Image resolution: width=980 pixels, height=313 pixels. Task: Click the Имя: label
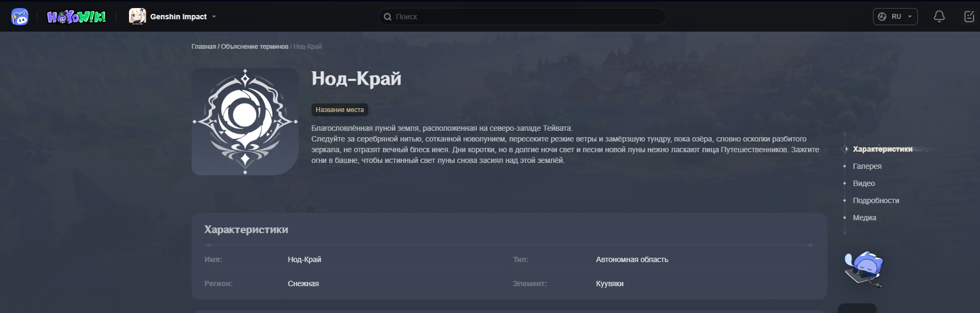pyautogui.click(x=213, y=259)
